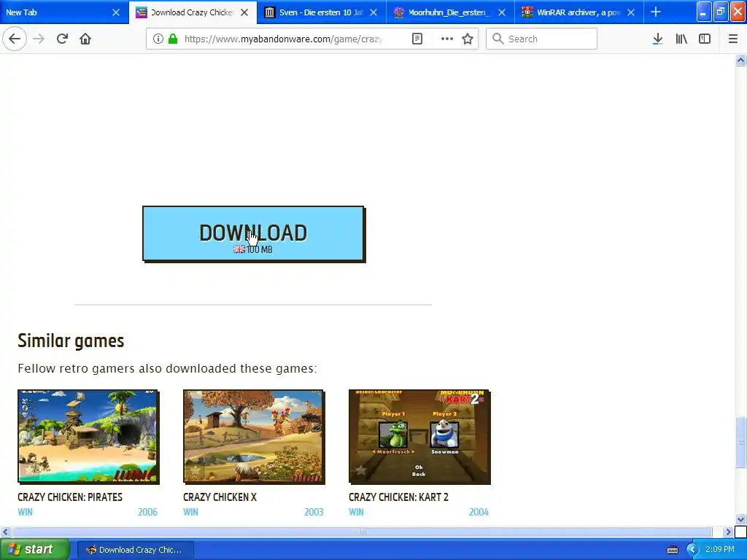Click WIN platform under Crazy Chicken: Pirates

26,512
